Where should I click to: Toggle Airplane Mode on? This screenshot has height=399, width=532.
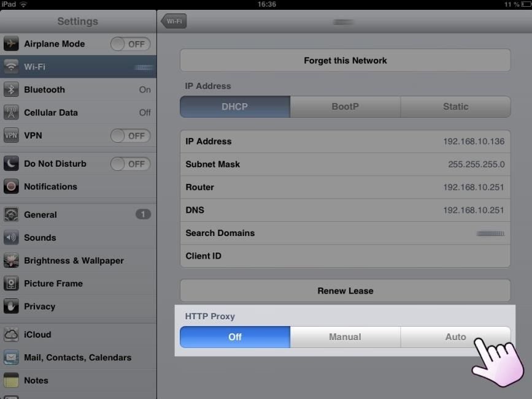pos(130,44)
